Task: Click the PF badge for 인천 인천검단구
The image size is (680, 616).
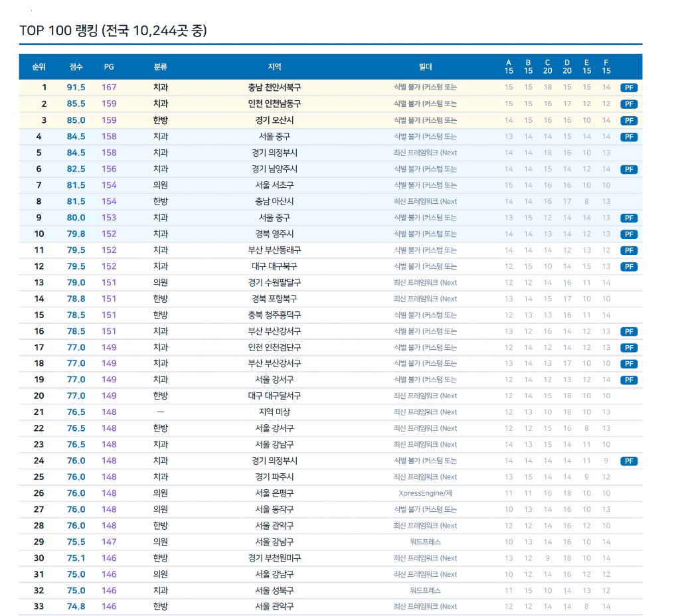Action: [629, 348]
